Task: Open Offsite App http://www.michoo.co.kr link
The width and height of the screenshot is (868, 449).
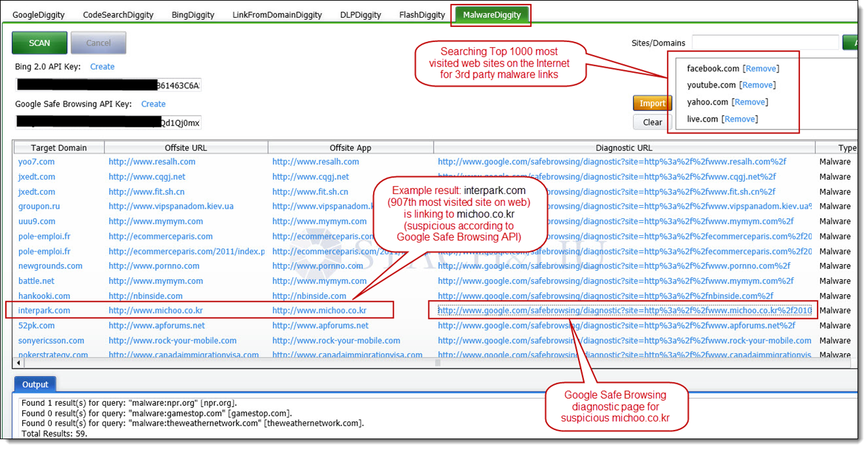Action: coord(319,310)
